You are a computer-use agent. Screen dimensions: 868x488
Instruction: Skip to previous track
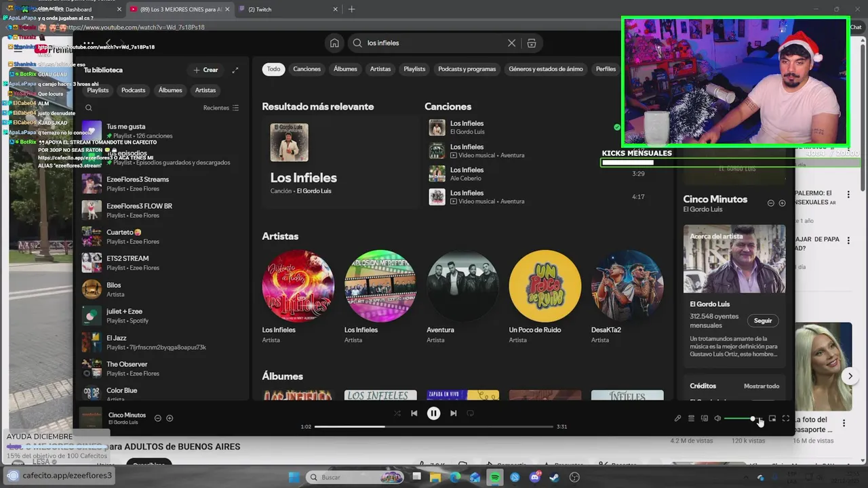[414, 413]
